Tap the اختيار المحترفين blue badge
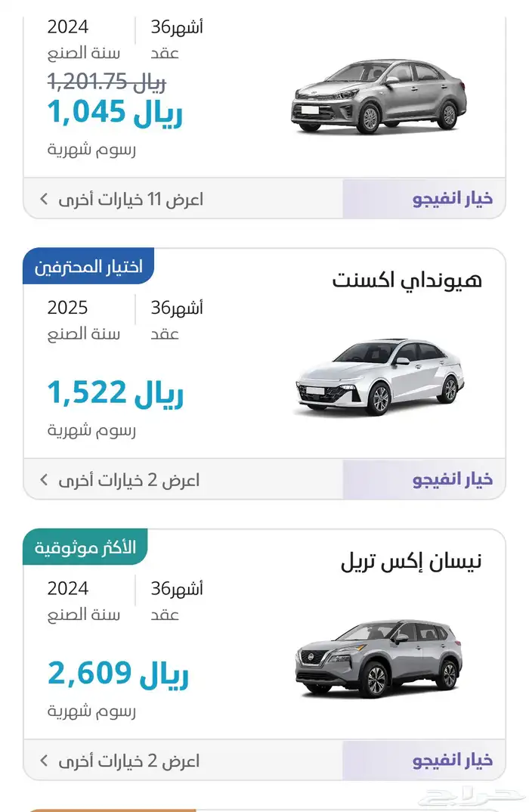 pos(88,267)
